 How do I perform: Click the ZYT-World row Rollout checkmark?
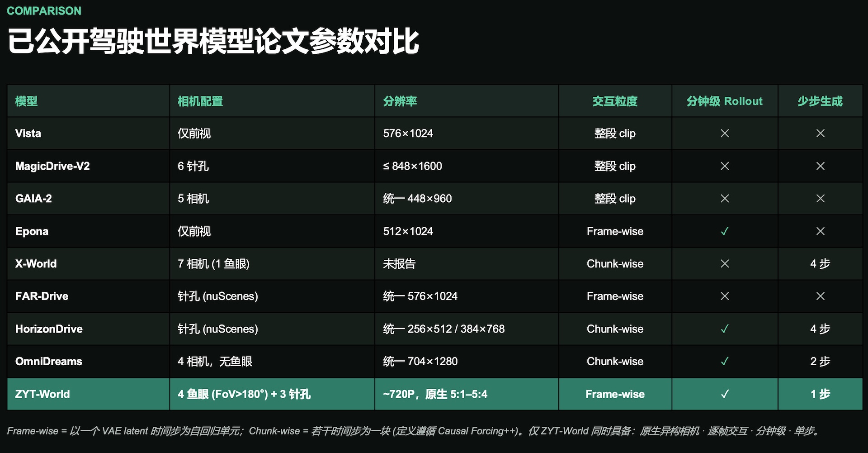coord(725,394)
